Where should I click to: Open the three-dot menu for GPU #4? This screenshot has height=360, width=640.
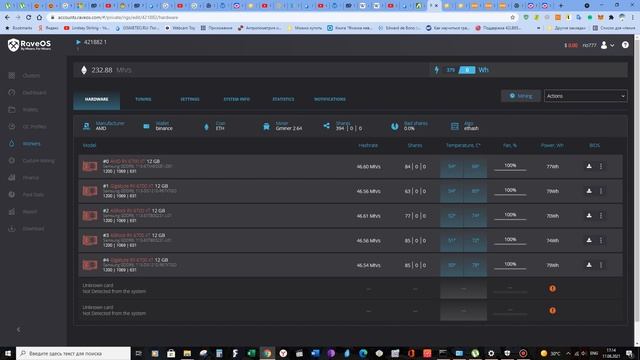pos(601,265)
